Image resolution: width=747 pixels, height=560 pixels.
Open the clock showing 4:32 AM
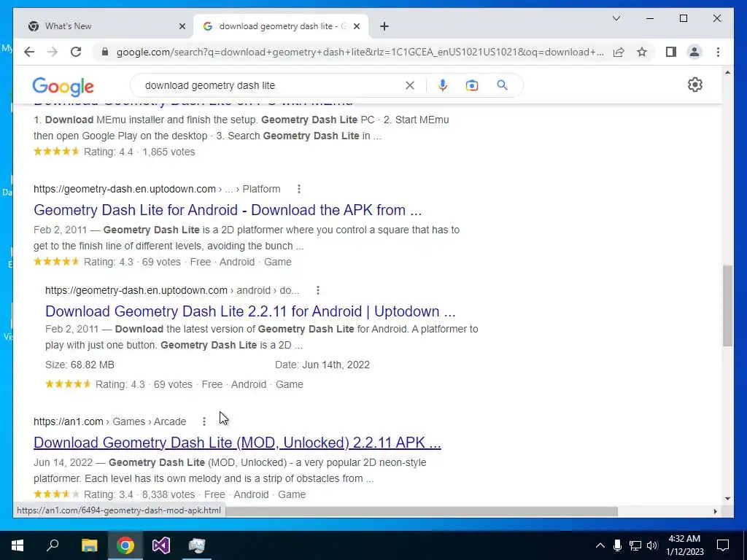pos(684,545)
